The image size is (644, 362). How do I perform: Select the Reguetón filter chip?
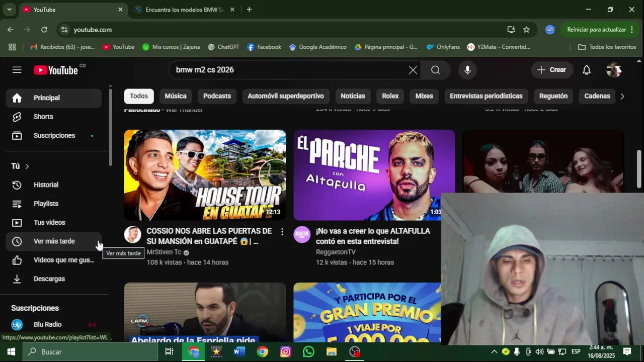pyautogui.click(x=553, y=96)
